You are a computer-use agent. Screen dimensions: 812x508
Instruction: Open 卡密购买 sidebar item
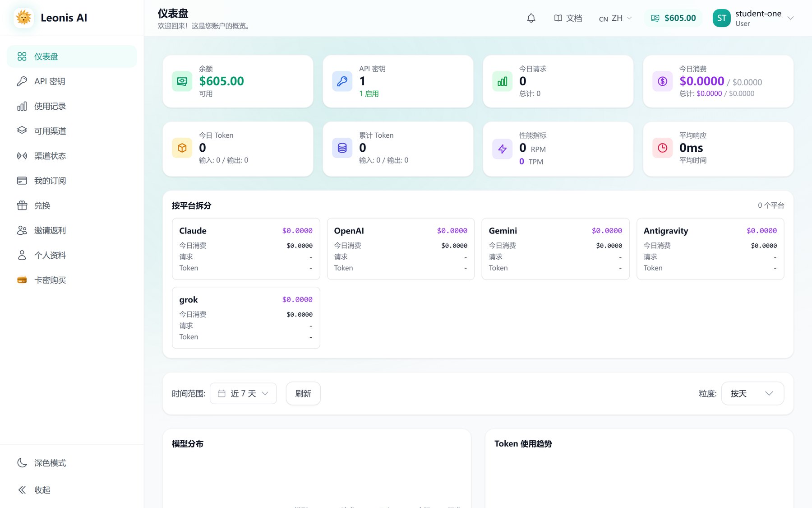(72, 280)
